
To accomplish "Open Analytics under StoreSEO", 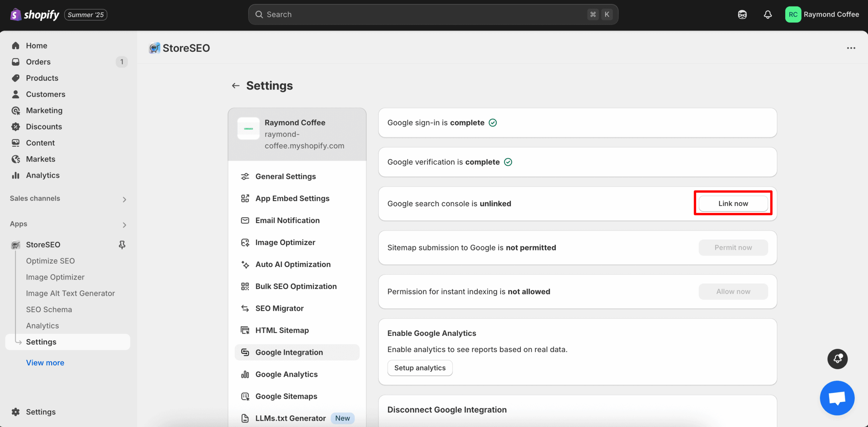I will point(42,326).
